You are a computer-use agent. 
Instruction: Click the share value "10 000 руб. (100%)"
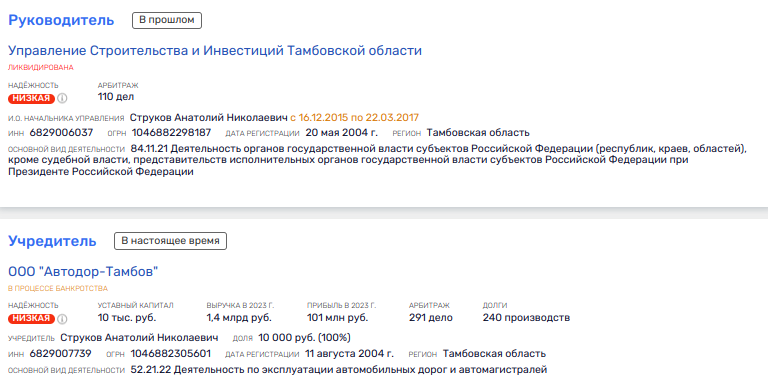pos(305,338)
